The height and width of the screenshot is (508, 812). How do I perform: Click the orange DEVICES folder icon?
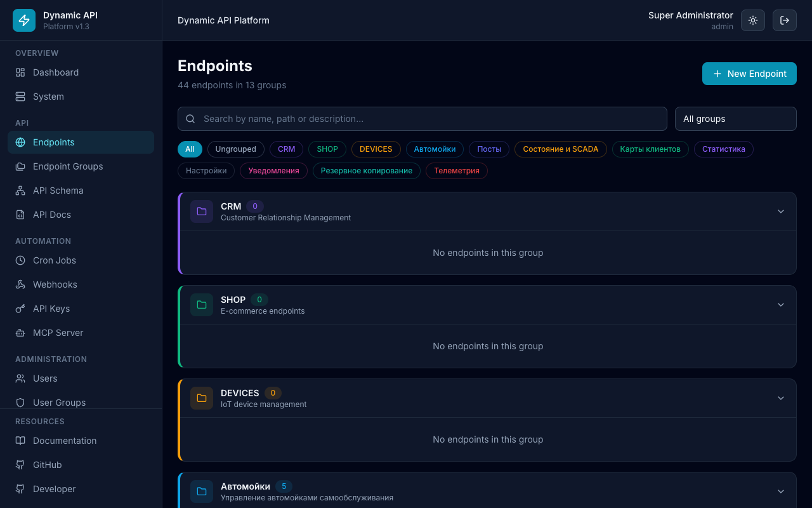tap(202, 398)
